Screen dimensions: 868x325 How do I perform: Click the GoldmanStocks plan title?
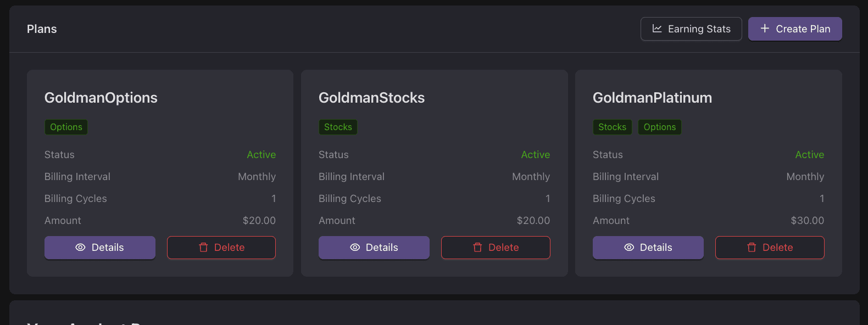pyautogui.click(x=371, y=98)
